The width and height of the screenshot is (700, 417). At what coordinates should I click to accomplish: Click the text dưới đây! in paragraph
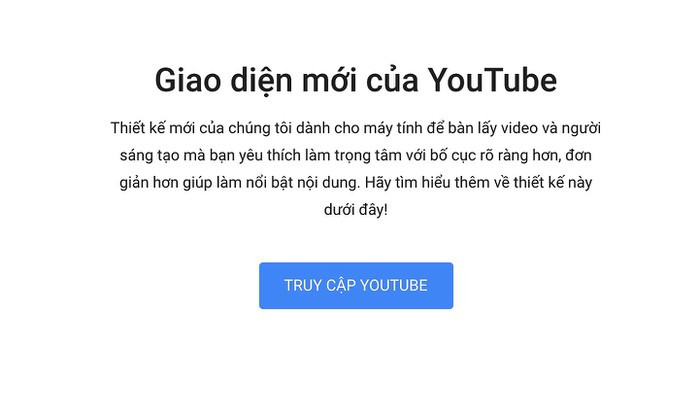coord(356,210)
